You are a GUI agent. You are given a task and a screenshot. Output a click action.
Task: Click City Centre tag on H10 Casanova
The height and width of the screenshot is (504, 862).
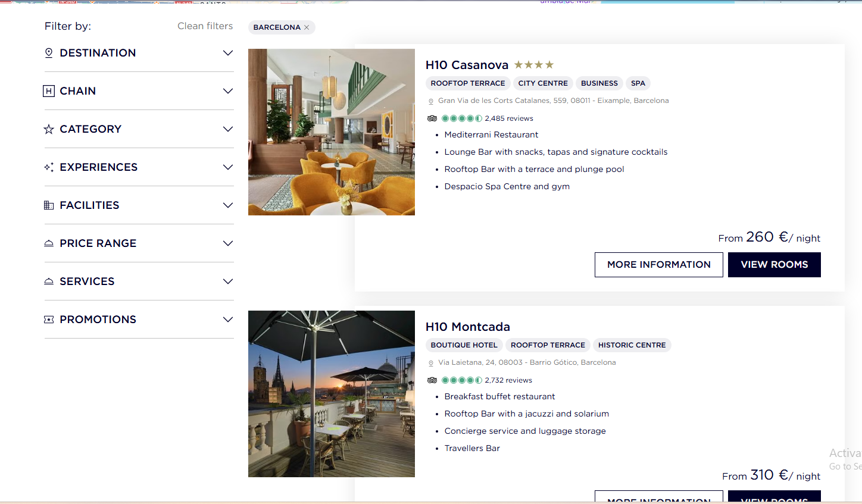pyautogui.click(x=543, y=83)
